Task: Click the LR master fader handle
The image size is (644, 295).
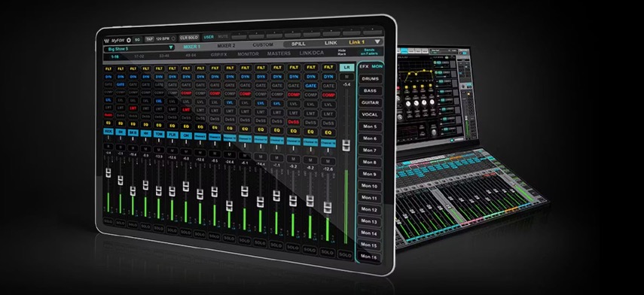Action: [x=346, y=147]
